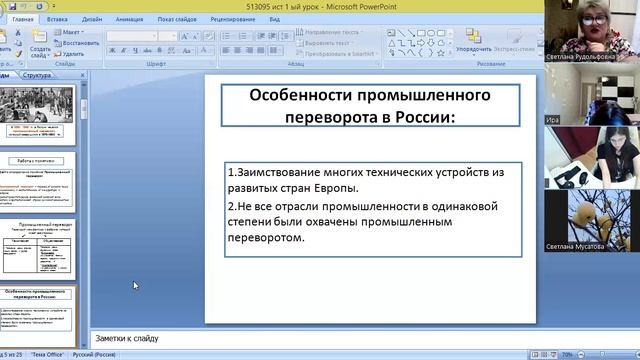Click the increase list level icon
The width and height of the screenshot is (640, 360).
(x=272, y=36)
